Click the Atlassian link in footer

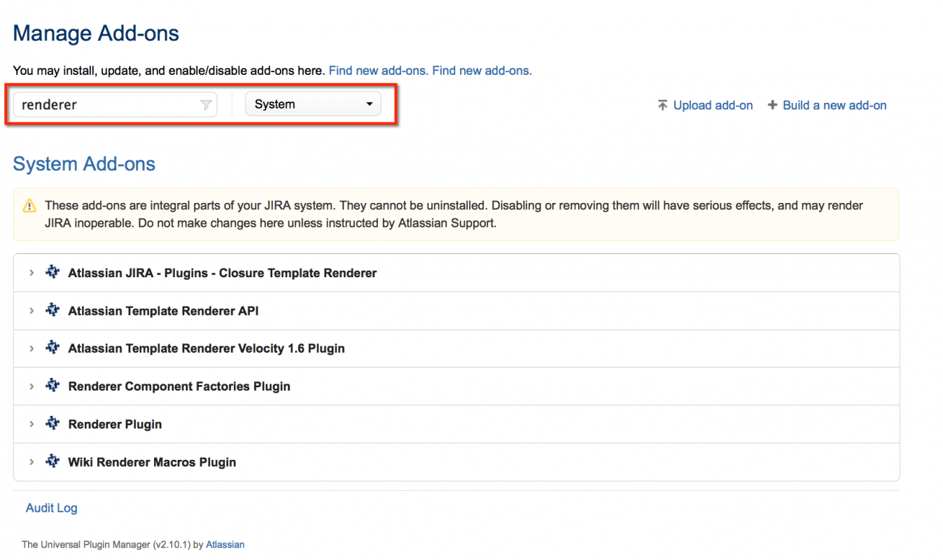(x=225, y=545)
